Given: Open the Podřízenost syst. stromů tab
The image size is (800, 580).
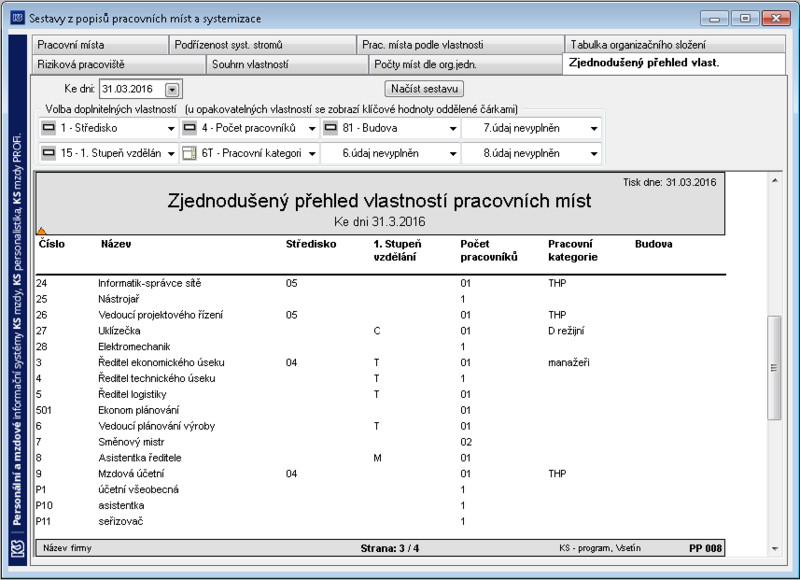Looking at the screenshot, I should point(262,45).
